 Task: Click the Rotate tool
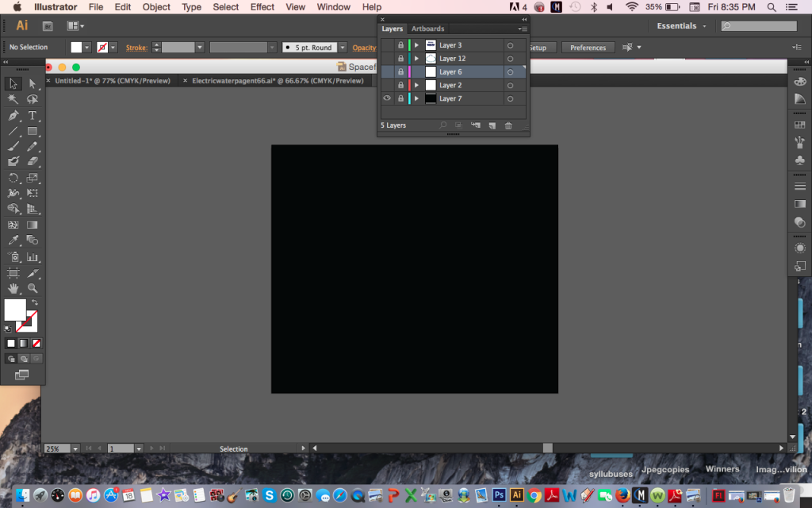pos(13,178)
